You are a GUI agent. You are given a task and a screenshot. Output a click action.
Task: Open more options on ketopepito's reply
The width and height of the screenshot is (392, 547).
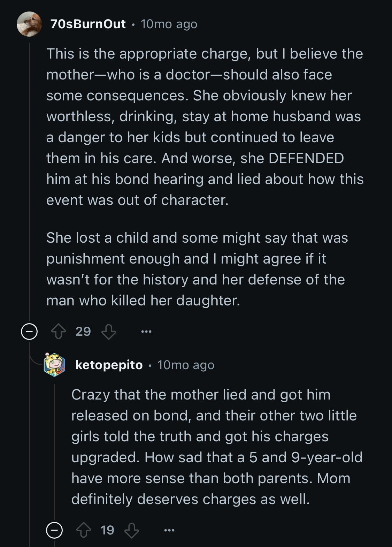[169, 531]
